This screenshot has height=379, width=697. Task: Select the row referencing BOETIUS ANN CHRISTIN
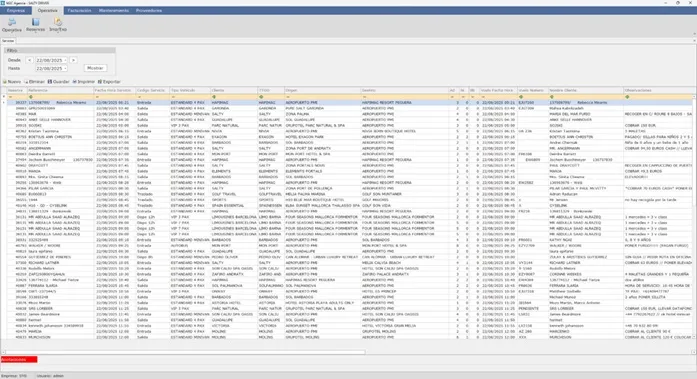pyautogui.click(x=349, y=137)
